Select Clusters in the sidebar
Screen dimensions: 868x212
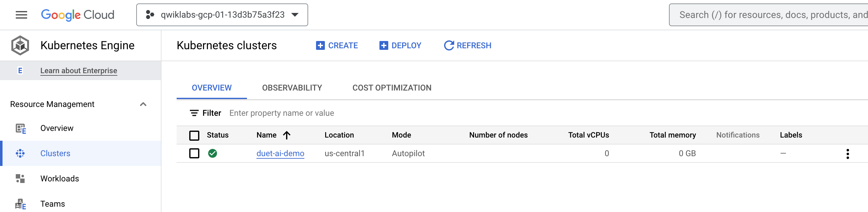(80, 153)
